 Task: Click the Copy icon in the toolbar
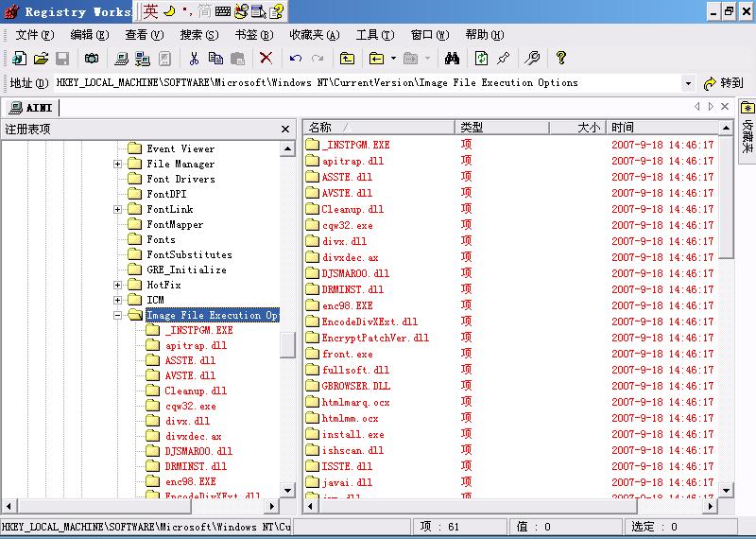[x=216, y=59]
